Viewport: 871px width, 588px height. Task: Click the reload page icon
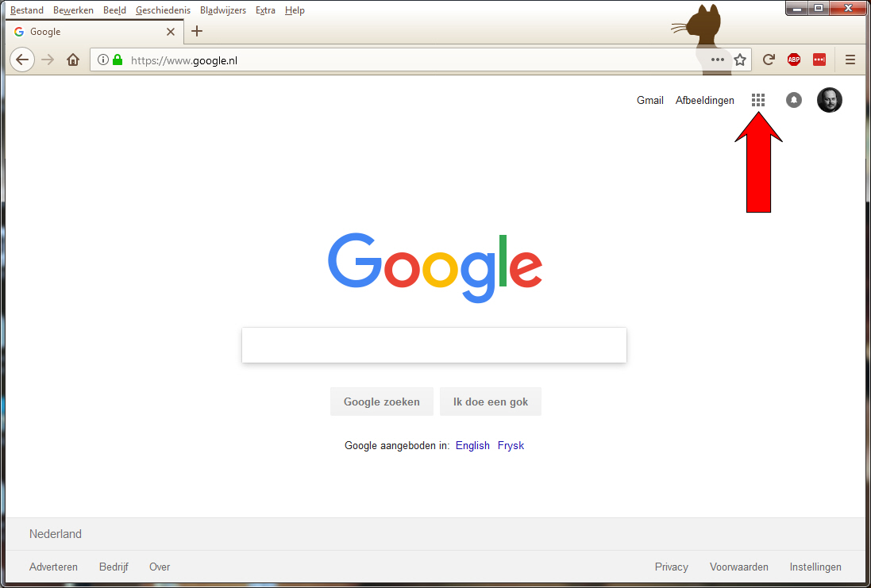click(x=769, y=60)
